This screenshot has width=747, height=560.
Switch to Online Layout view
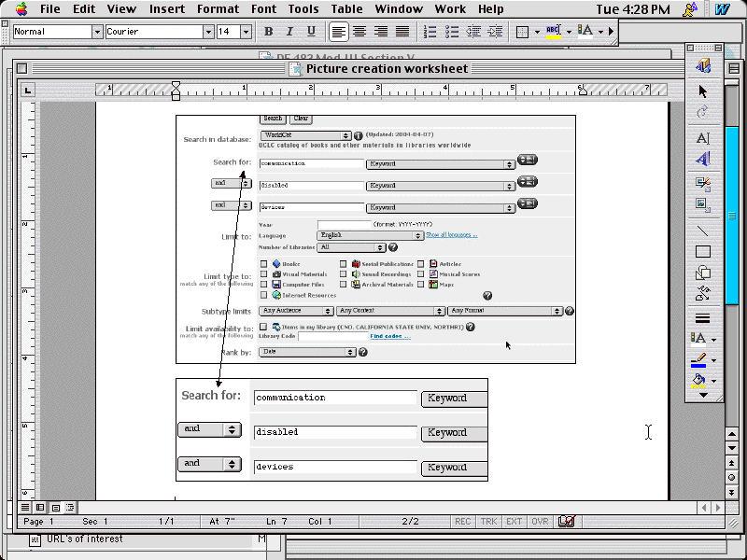pyautogui.click(x=40, y=508)
